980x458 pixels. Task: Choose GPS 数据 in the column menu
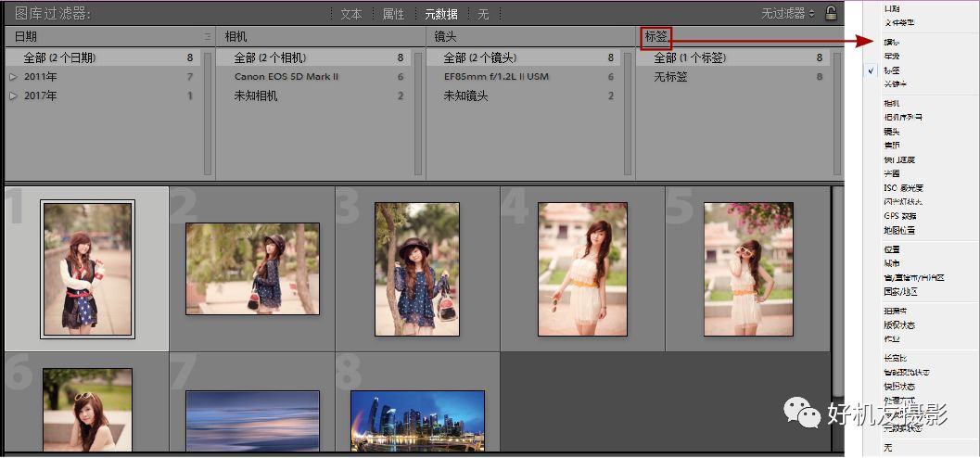click(x=900, y=216)
